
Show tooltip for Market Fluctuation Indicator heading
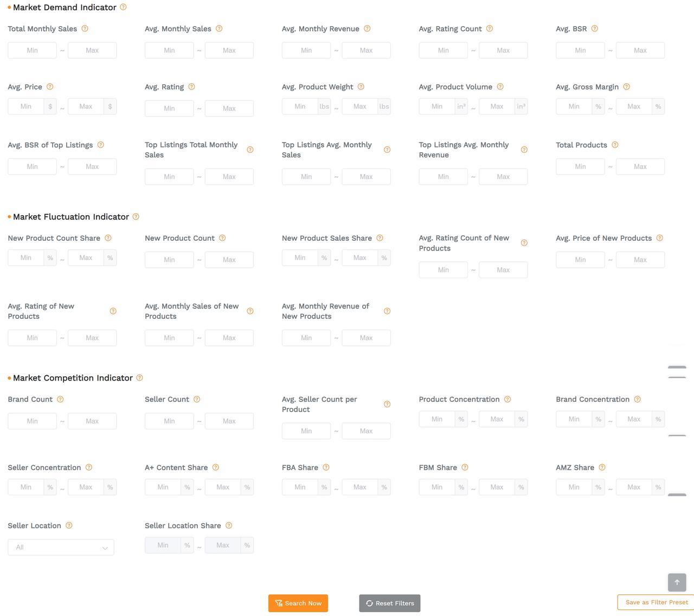pyautogui.click(x=136, y=216)
